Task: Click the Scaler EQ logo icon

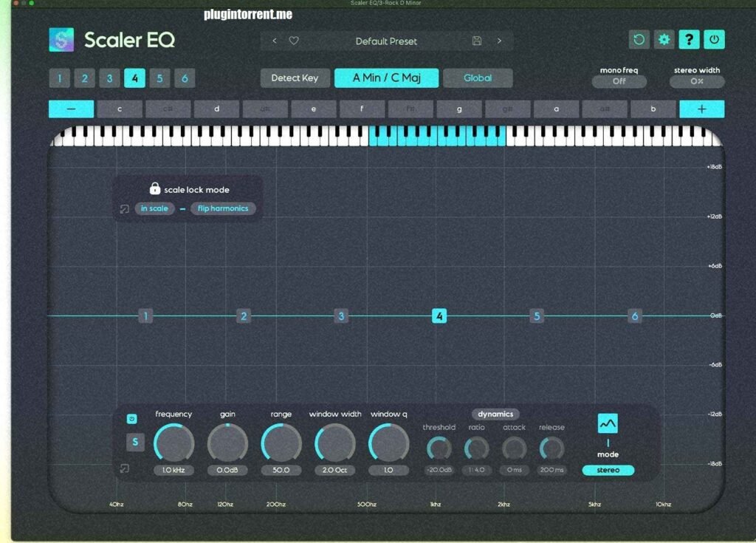Action: pyautogui.click(x=61, y=40)
